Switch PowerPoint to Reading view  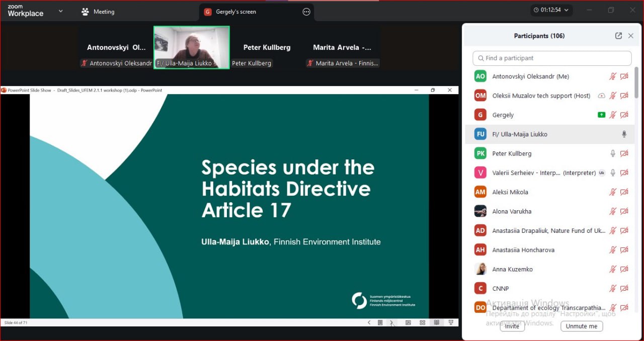pyautogui.click(x=437, y=322)
